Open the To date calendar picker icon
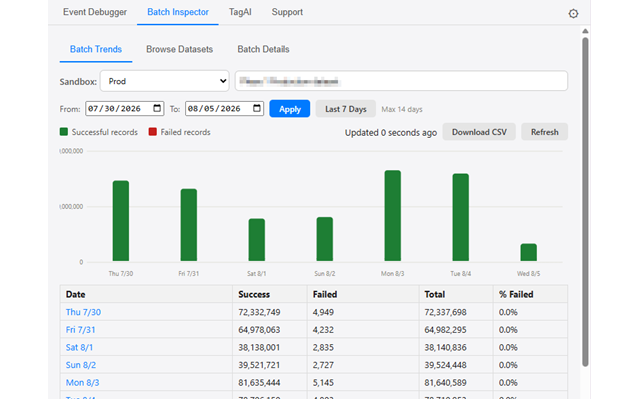This screenshot has width=640, height=400. tap(257, 108)
